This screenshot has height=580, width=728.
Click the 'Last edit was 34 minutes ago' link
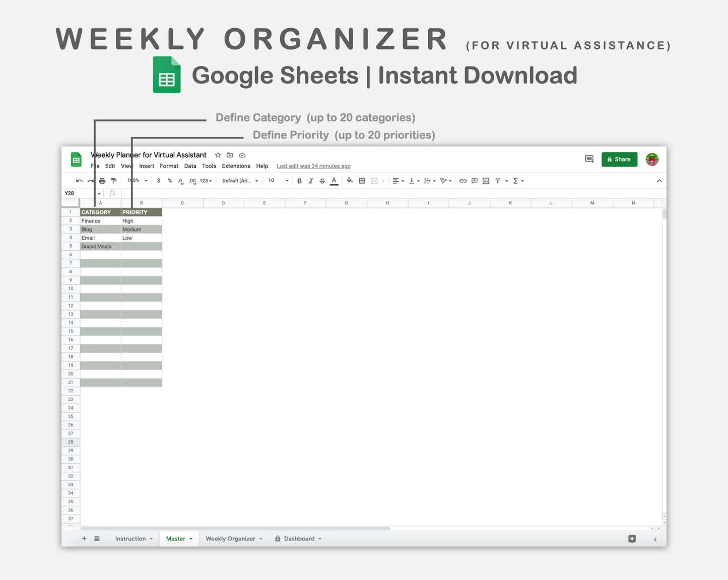point(313,166)
